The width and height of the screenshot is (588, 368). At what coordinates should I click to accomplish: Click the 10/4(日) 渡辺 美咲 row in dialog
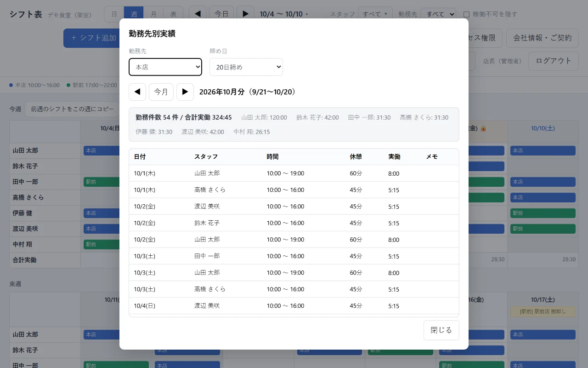tap(294, 306)
